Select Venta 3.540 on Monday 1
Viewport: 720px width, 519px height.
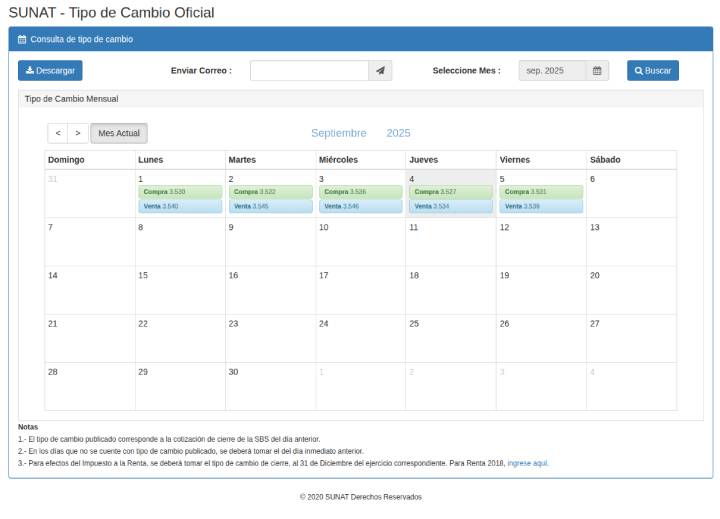180,206
